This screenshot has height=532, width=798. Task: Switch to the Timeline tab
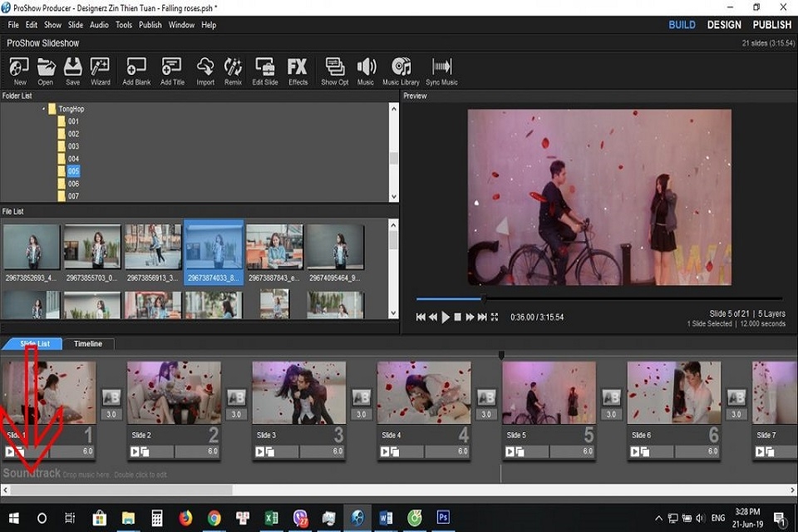click(x=89, y=343)
